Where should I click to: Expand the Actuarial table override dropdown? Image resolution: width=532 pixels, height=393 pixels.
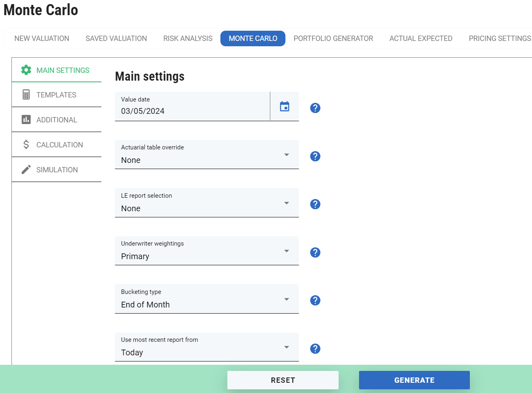tap(207, 155)
